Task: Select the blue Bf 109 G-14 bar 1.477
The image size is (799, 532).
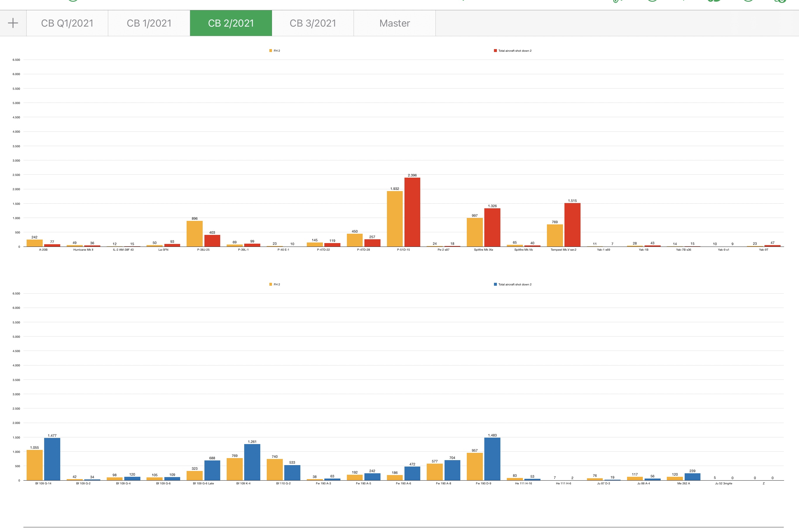Action: click(52, 459)
